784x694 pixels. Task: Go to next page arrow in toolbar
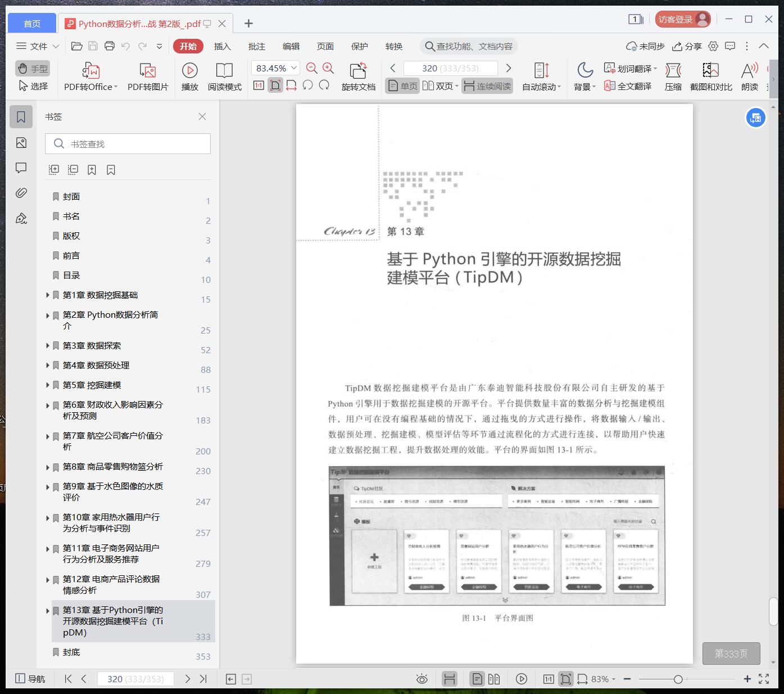tap(509, 68)
